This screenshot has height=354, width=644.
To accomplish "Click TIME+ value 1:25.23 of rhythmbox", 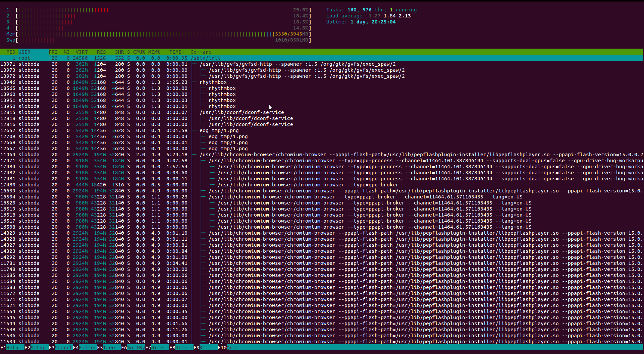I will (x=177, y=82).
